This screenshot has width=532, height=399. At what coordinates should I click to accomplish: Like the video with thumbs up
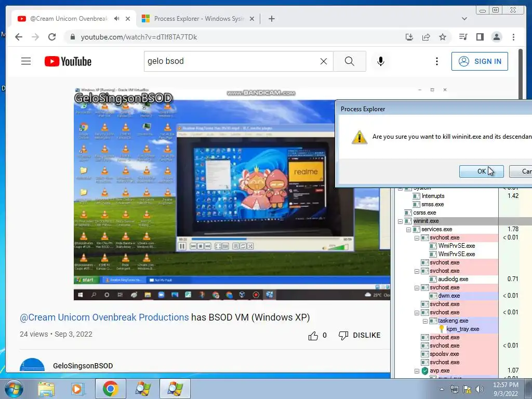[x=313, y=336]
